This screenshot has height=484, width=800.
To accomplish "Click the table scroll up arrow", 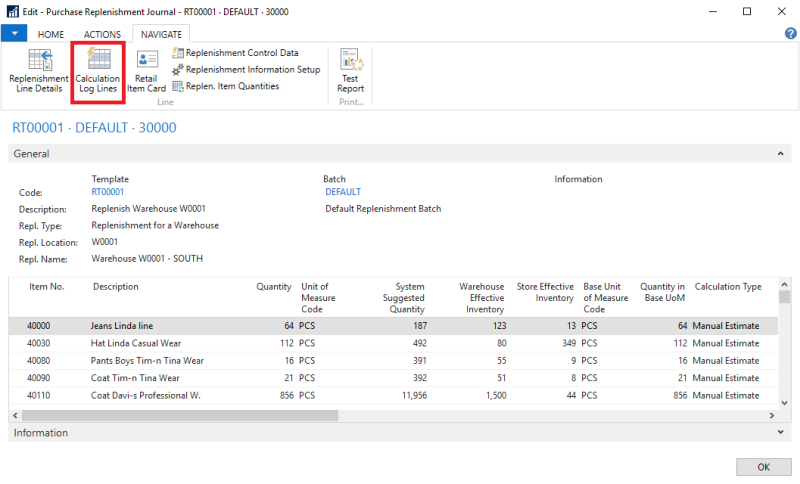I will pos(785,285).
